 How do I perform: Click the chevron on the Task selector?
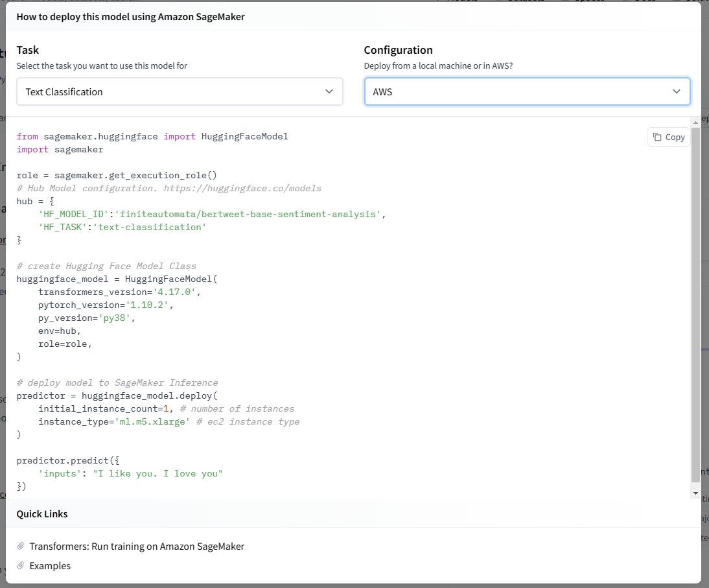(329, 91)
